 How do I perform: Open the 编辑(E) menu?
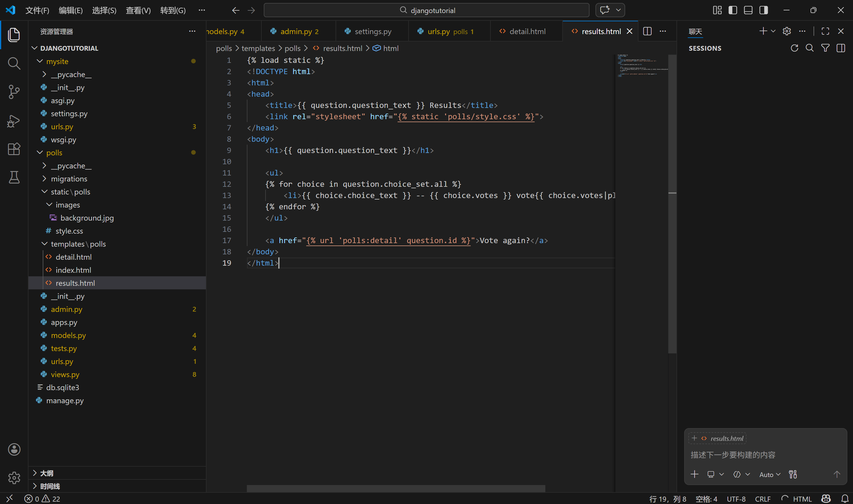pos(70,10)
